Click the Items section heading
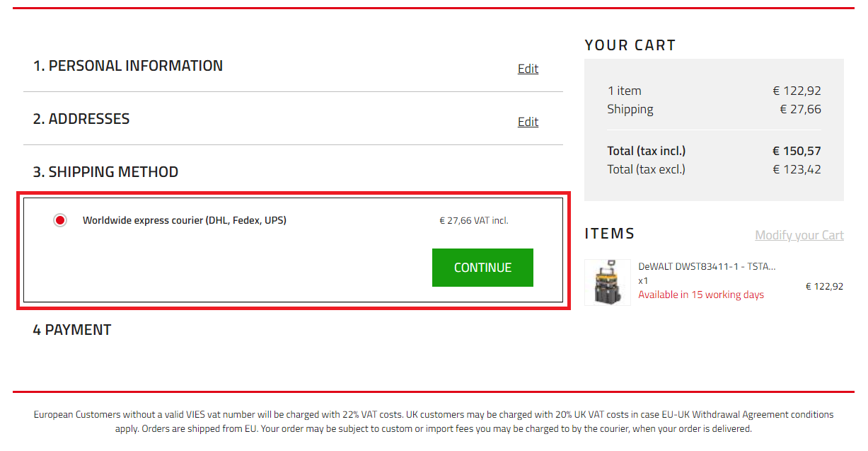The image size is (868, 451). (610, 234)
